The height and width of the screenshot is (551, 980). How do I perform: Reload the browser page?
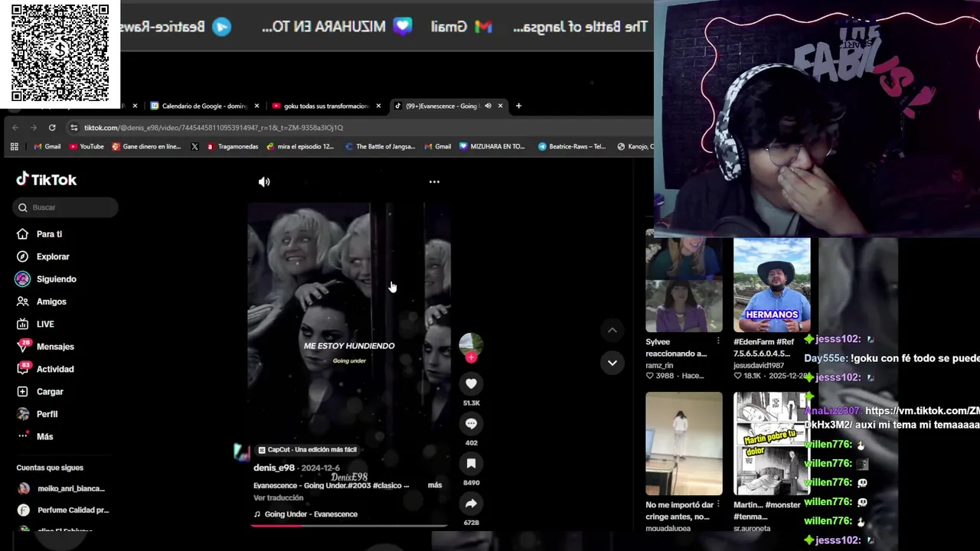52,128
